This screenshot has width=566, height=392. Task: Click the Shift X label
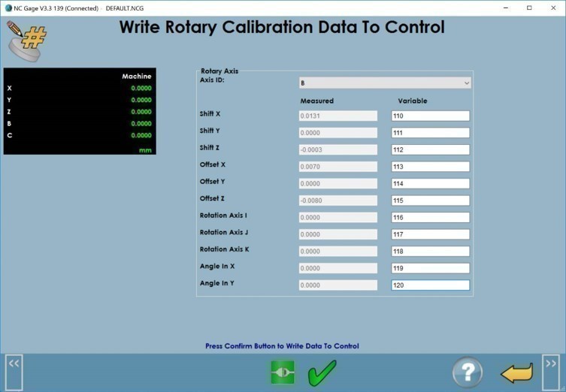[x=210, y=114]
